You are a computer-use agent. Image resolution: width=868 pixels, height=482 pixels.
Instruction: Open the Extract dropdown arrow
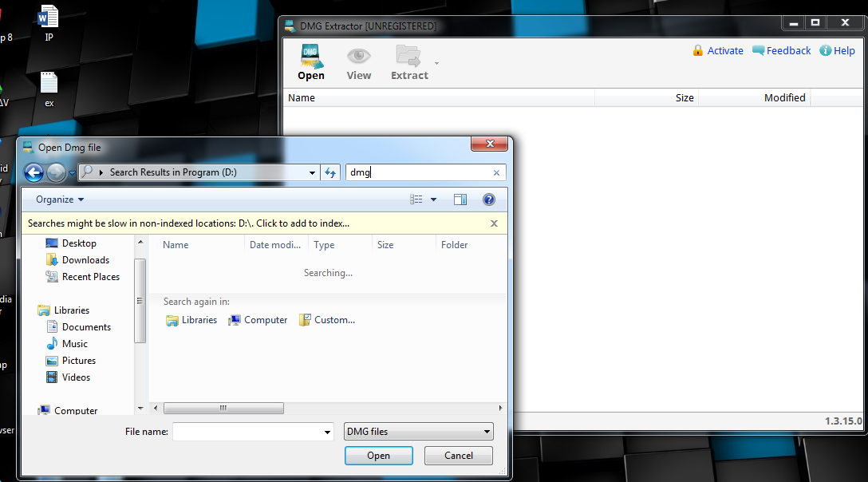coord(436,63)
